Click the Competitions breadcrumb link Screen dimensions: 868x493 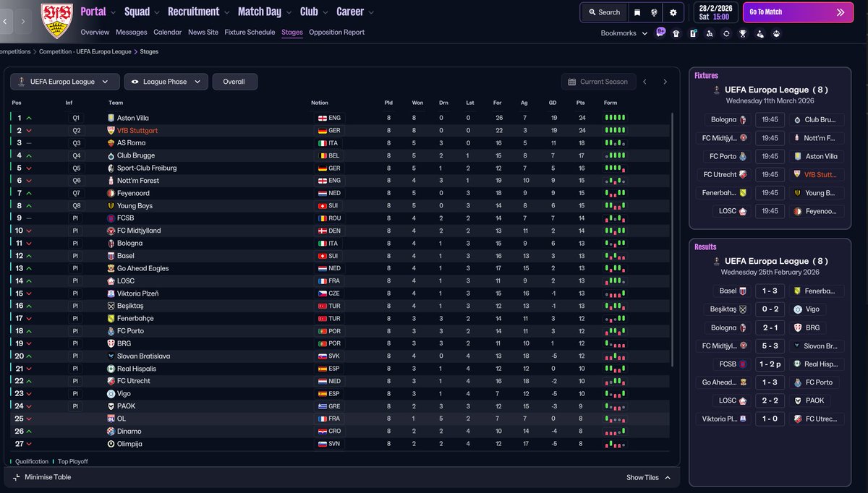15,52
